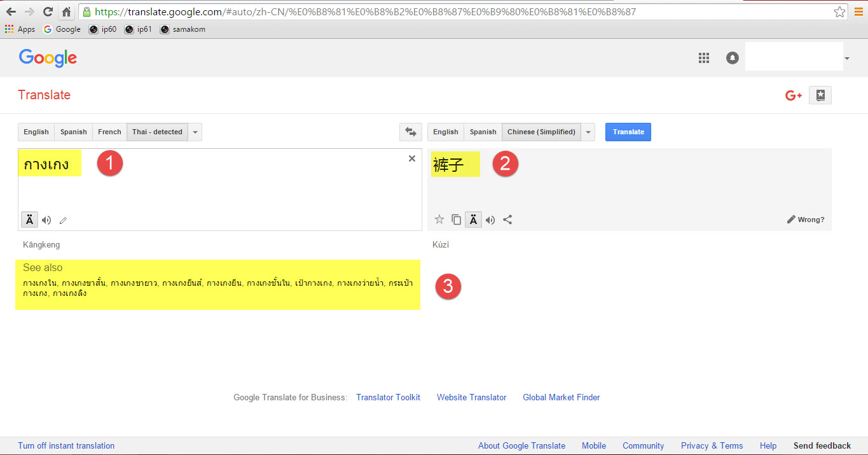The width and height of the screenshot is (868, 455).
Task: Open the Global Market Finder link
Action: pyautogui.click(x=561, y=397)
